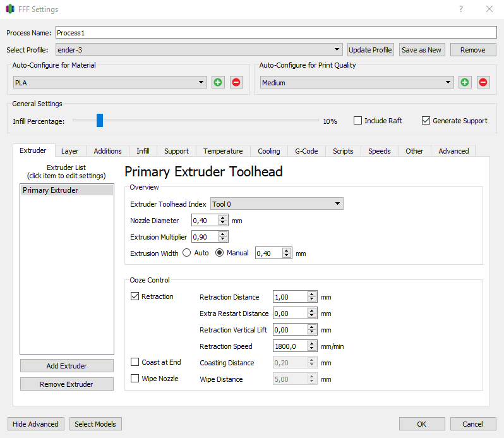Screen dimensions: 504x438
Task: Toggle the Include Raft checkbox
Action: point(357,121)
